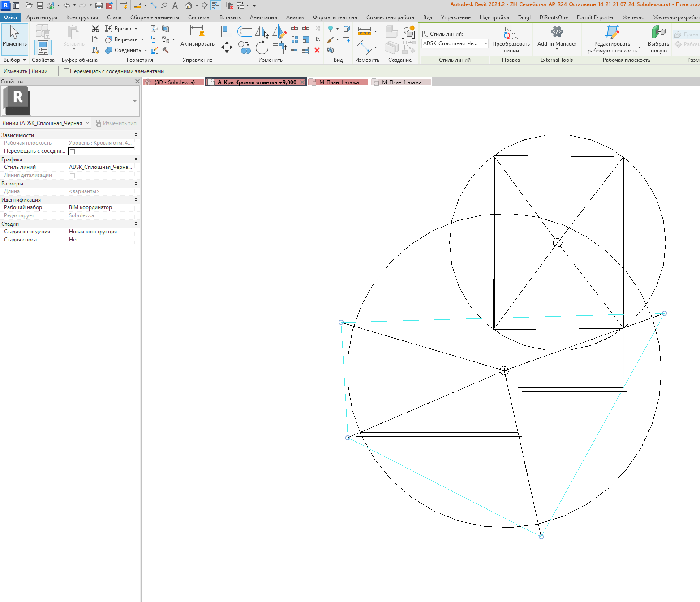Click the Mirror pick axis icon

[x=262, y=31]
